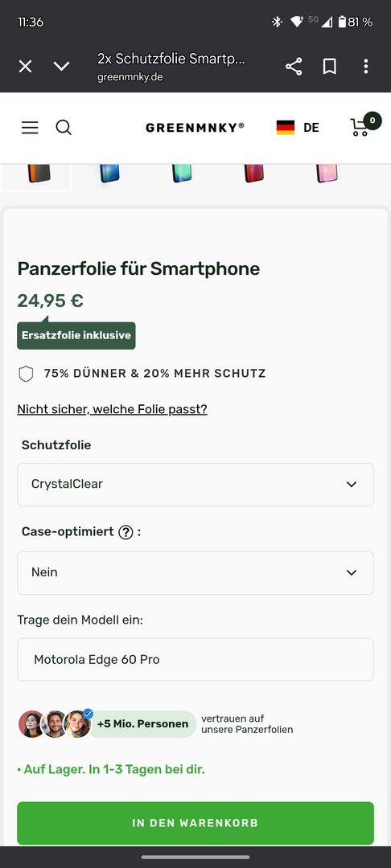The image size is (391, 868).
Task: Share this page via share icon
Action: (x=294, y=67)
